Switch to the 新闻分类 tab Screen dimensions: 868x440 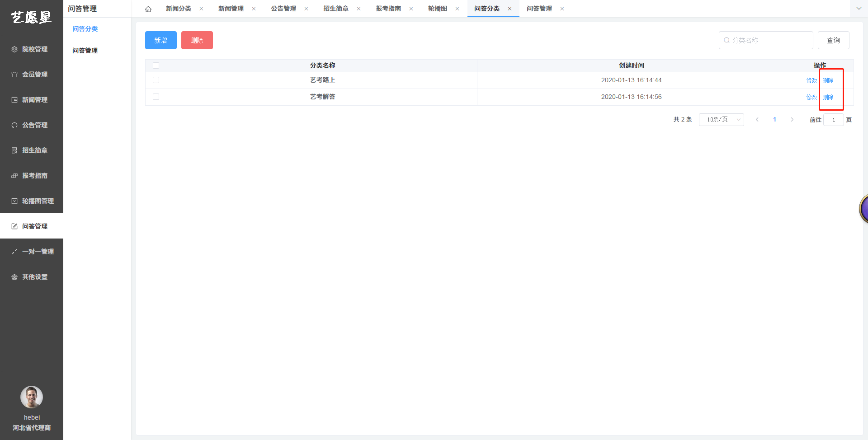179,9
